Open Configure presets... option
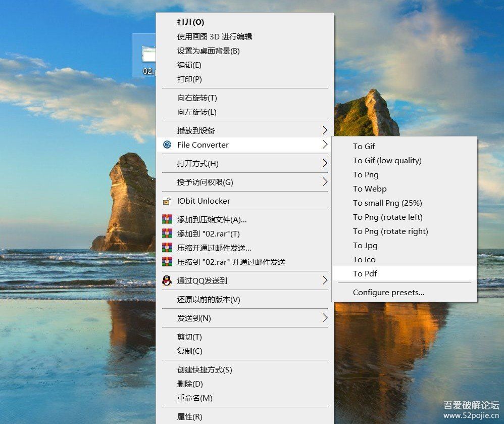This screenshot has width=504, height=424. pos(388,292)
